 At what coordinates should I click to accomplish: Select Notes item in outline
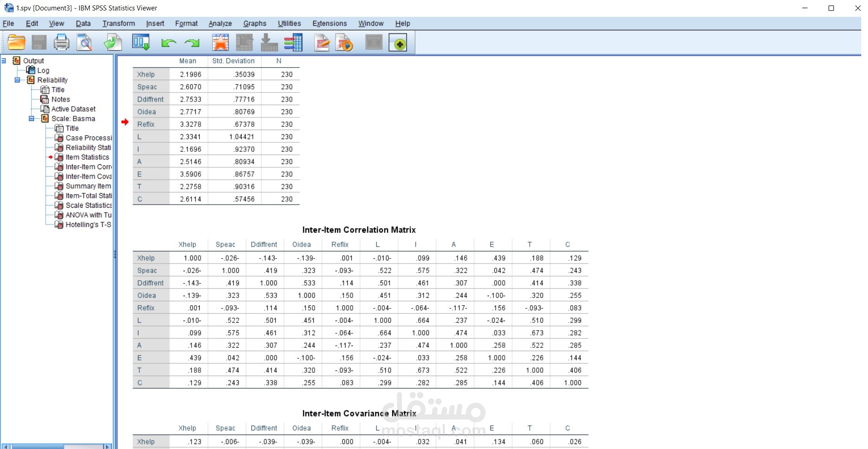coord(60,99)
